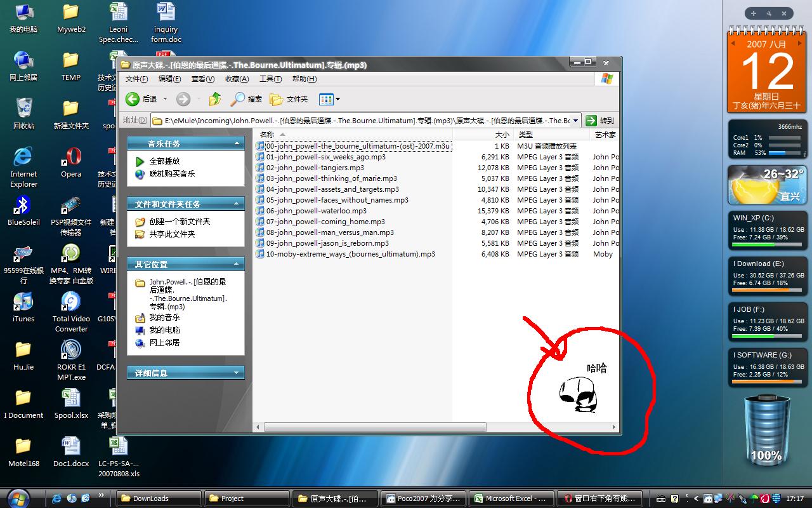The image size is (812, 508).
Task: Open the 收藏(A) menu
Action: [237, 79]
